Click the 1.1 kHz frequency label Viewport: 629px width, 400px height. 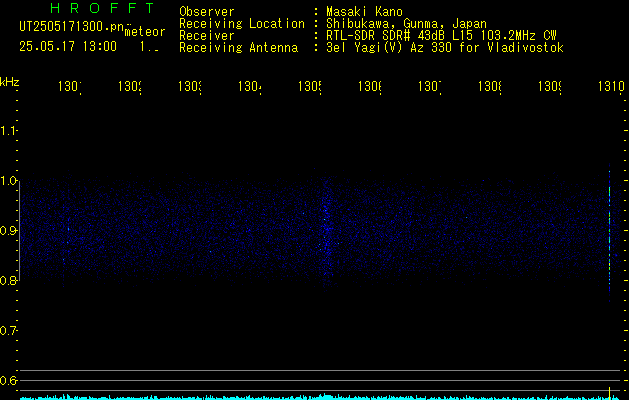(x=8, y=131)
